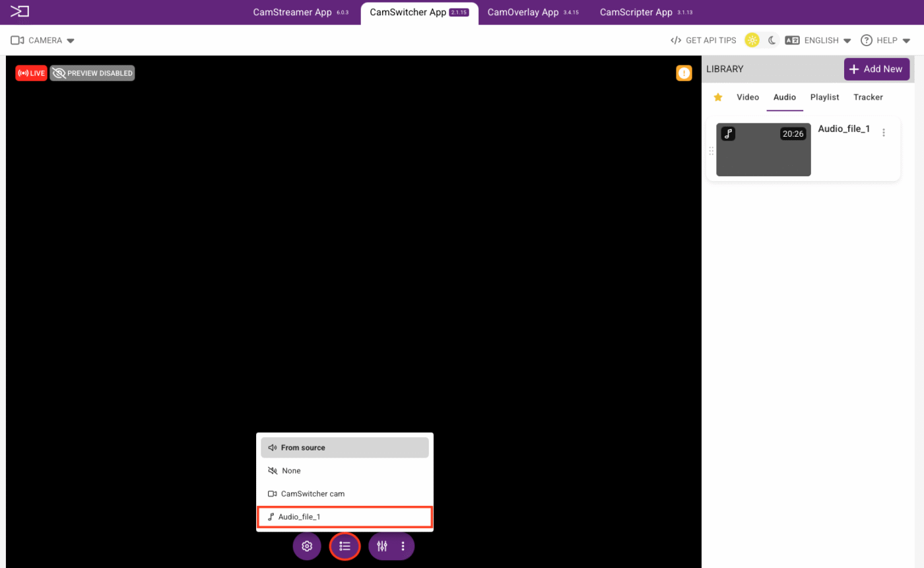Expand the Camera dropdown
The width and height of the screenshot is (924, 568).
[43, 40]
